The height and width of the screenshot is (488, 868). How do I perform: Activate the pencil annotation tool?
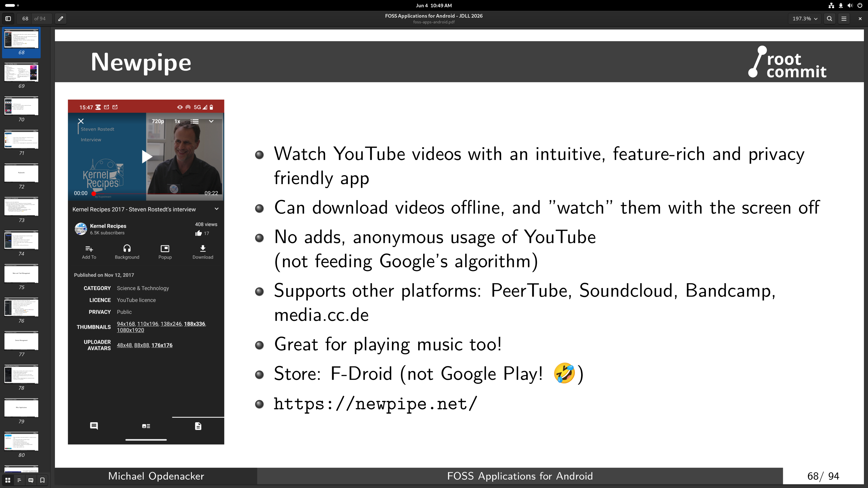(61, 19)
